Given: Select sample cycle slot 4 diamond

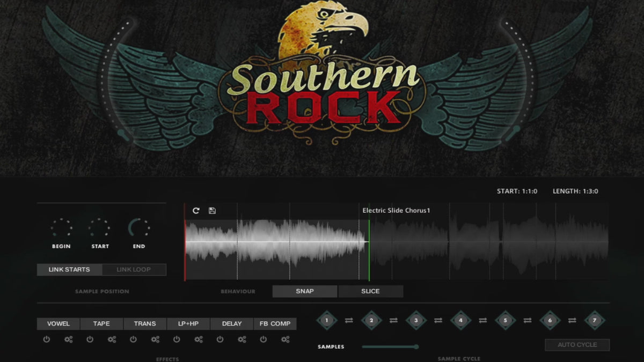Looking at the screenshot, I should coord(460,321).
